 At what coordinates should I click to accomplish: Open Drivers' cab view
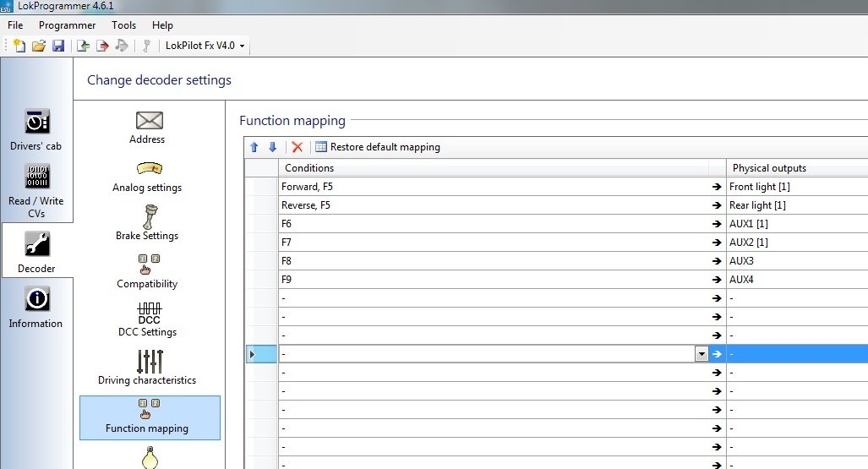[x=36, y=131]
